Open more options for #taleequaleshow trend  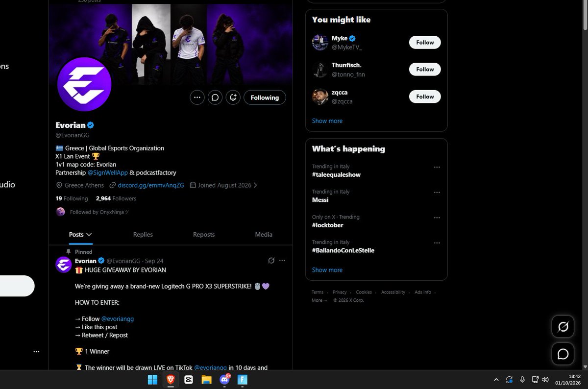tap(437, 167)
